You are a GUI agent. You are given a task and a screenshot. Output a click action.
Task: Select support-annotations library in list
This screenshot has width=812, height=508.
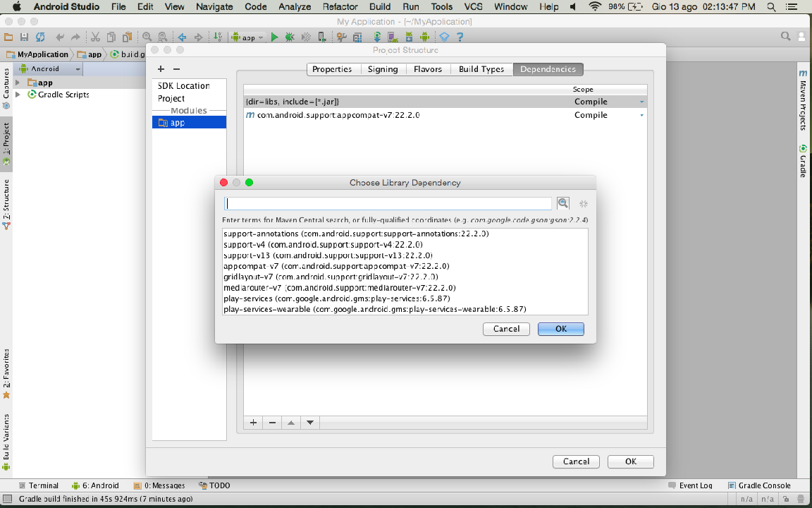pyautogui.click(x=405, y=234)
